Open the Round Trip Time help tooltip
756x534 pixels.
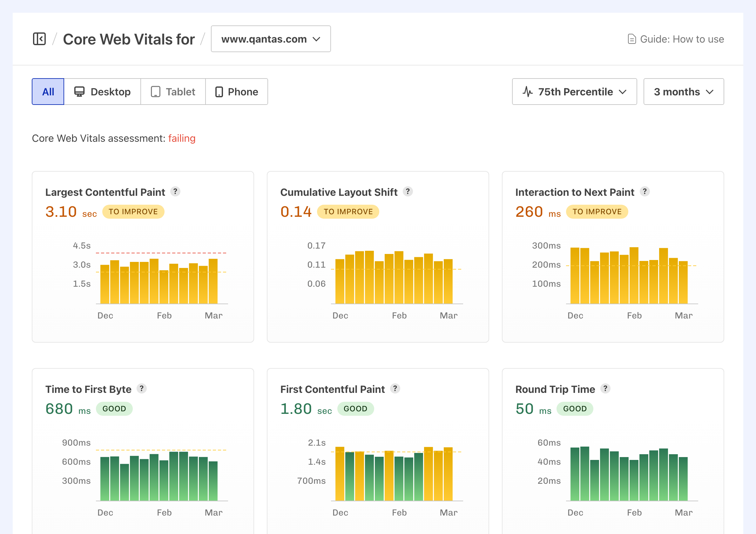605,389
